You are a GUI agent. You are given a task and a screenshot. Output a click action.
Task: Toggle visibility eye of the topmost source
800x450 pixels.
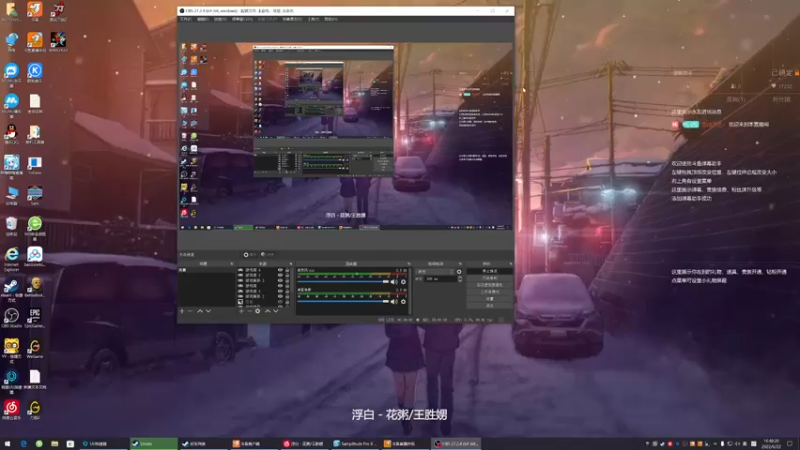click(280, 270)
